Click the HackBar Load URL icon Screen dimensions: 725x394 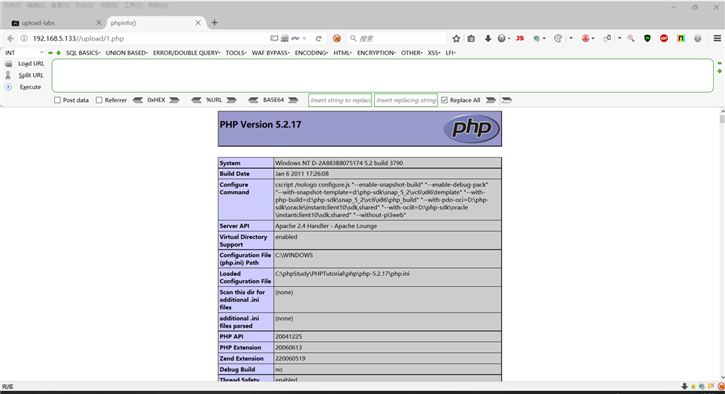pos(8,63)
